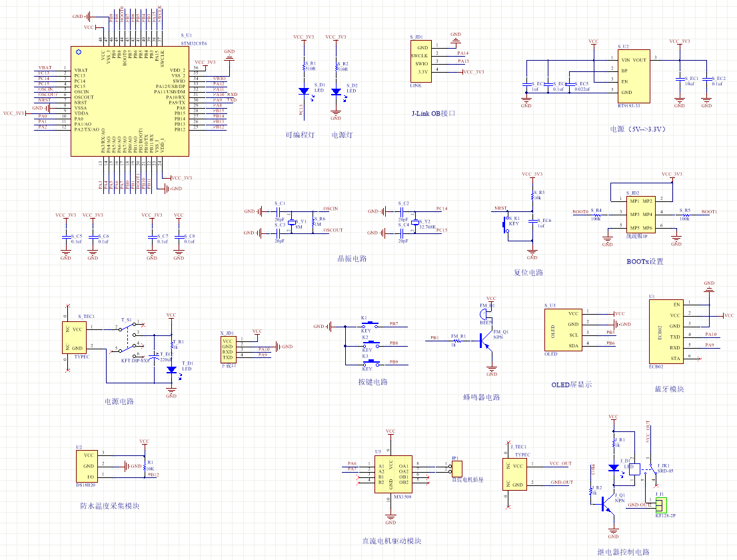Viewport: 737px width, 560px height.
Task: Select the ECB02 Bluetooth module block
Action: tap(666, 331)
